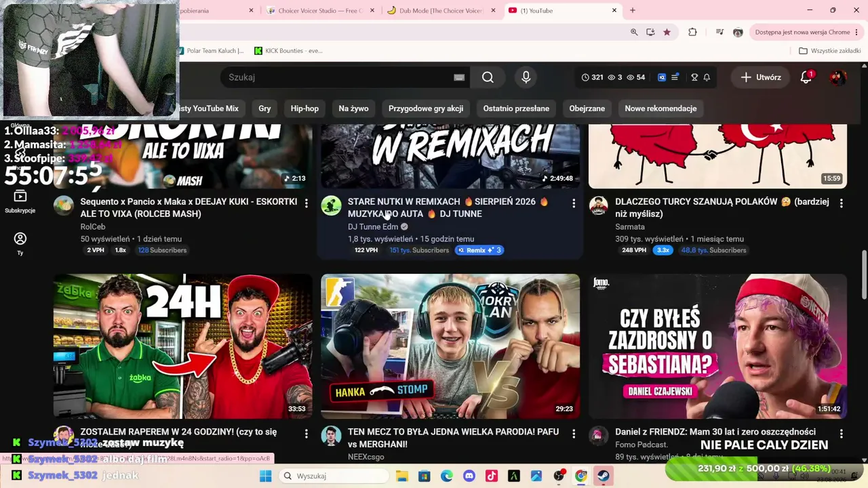Select the Nowe rekomendacje chip

[x=660, y=108]
